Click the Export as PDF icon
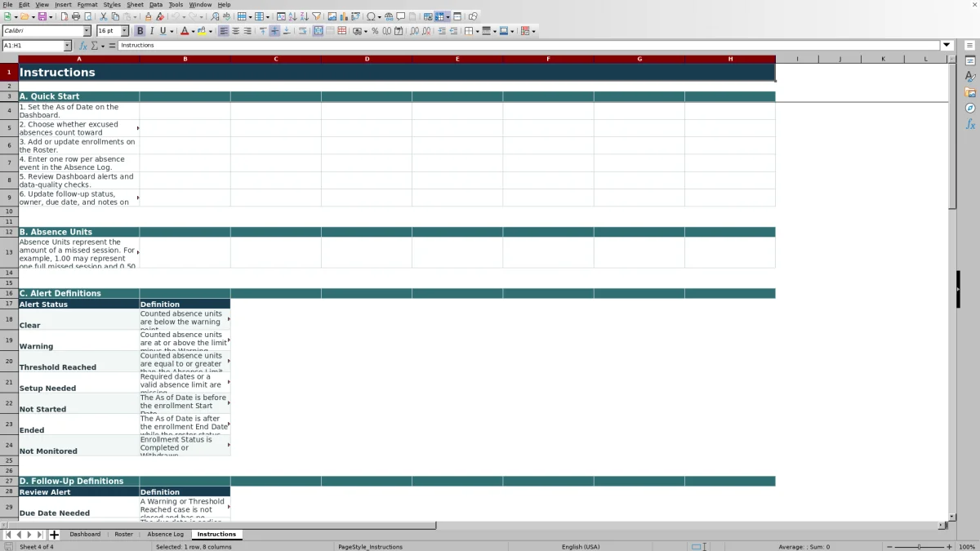980x551 pixels. click(65, 16)
